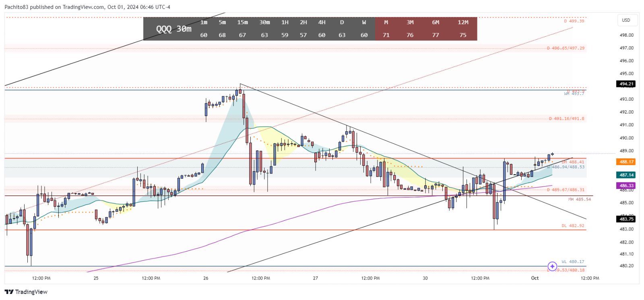This screenshot has height=300, width=644.
Task: Click the 25 date label on time axis
Action: coord(96,278)
